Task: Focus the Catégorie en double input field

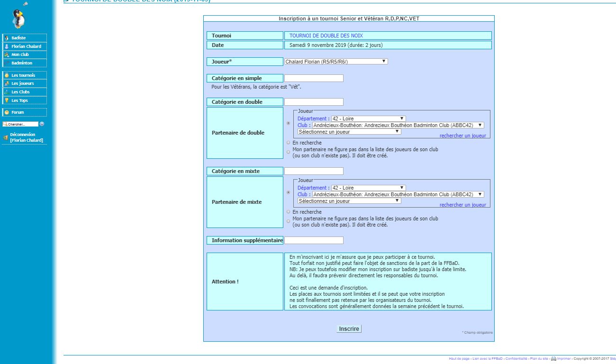Action: point(314,102)
